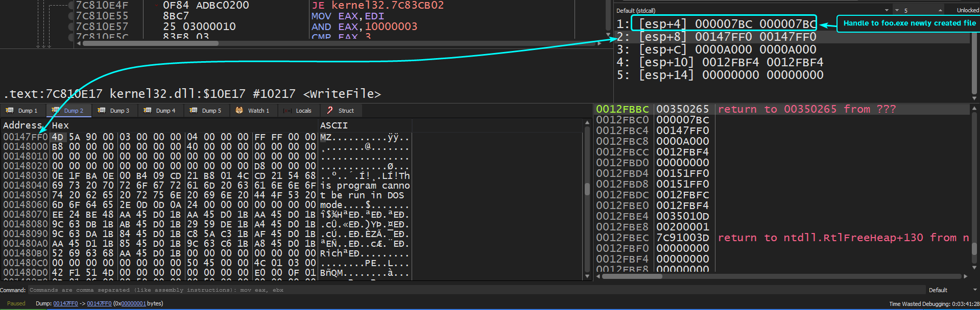This screenshot has height=310, width=980.
Task: Open the Default (stdcall) calling convention dropdown
Action: click(x=886, y=10)
